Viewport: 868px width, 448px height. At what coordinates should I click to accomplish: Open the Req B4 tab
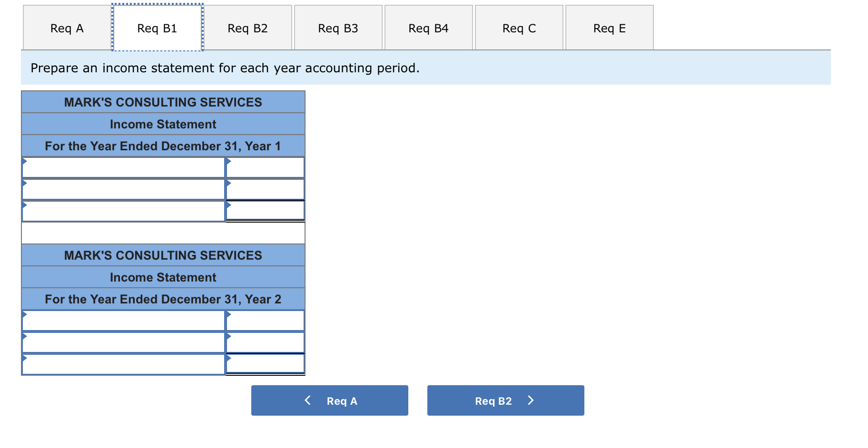(428, 28)
